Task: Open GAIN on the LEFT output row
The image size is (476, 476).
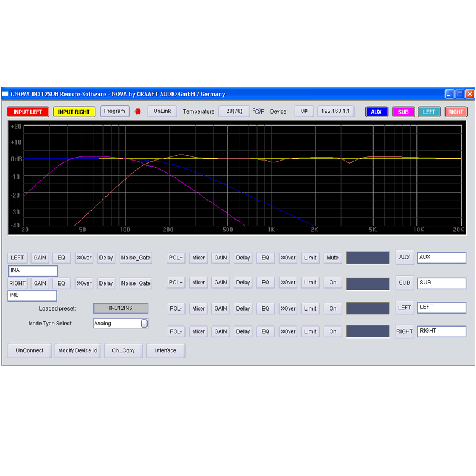Action: tap(221, 309)
